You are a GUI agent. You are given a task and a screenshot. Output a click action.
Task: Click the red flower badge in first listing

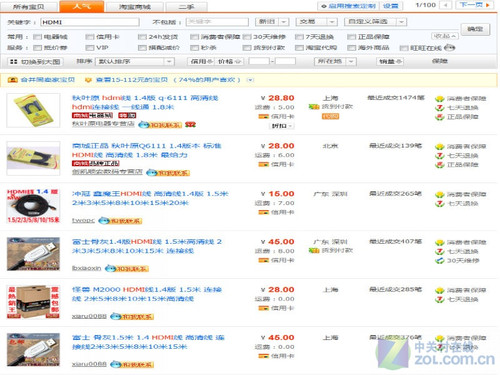(191, 125)
